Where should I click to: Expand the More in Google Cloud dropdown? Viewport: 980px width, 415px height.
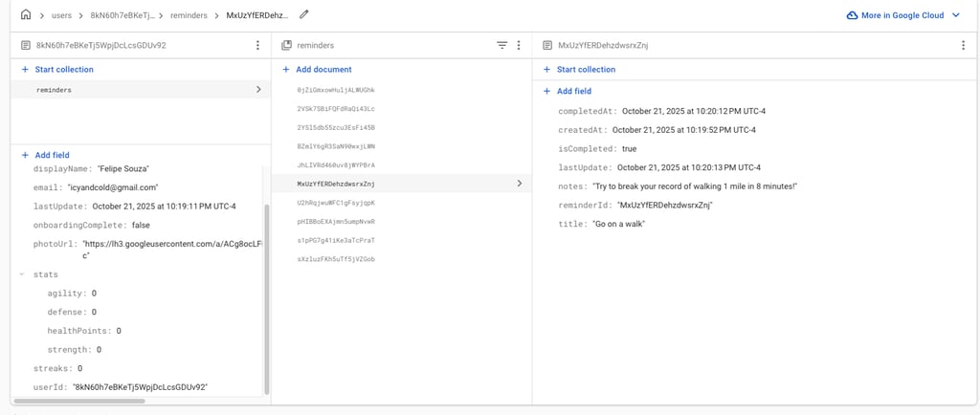[955, 15]
